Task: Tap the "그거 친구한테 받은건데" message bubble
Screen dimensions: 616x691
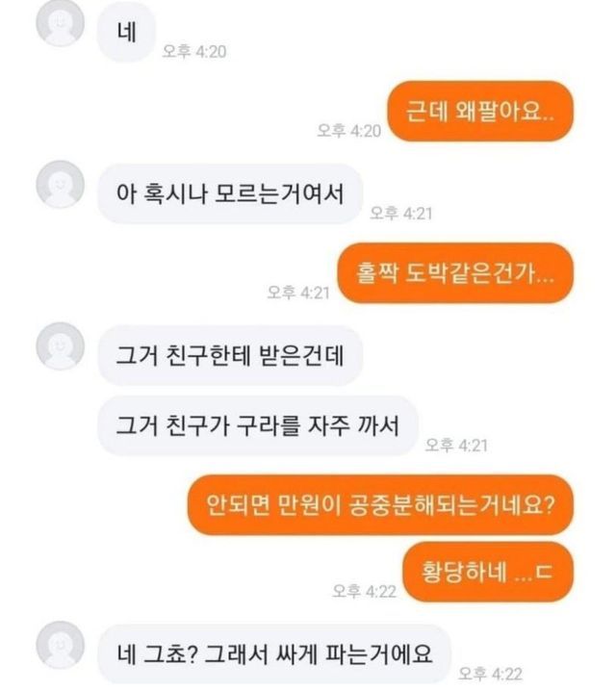Action: click(230, 356)
